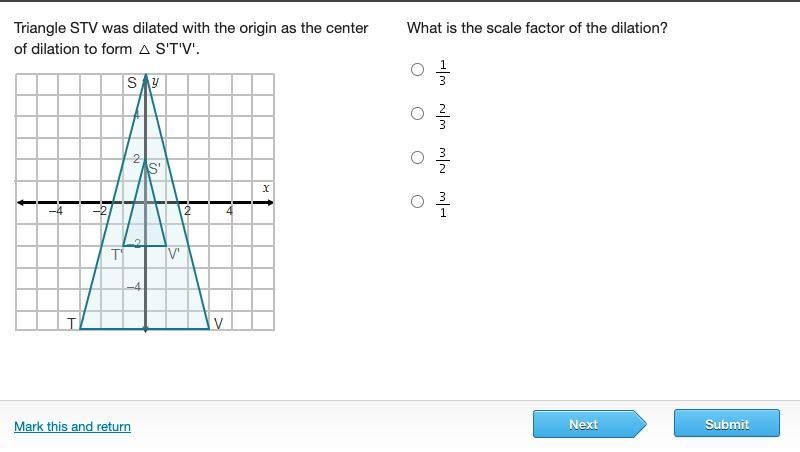Click the T' vertex label
The width and height of the screenshot is (800, 452).
[x=117, y=255]
